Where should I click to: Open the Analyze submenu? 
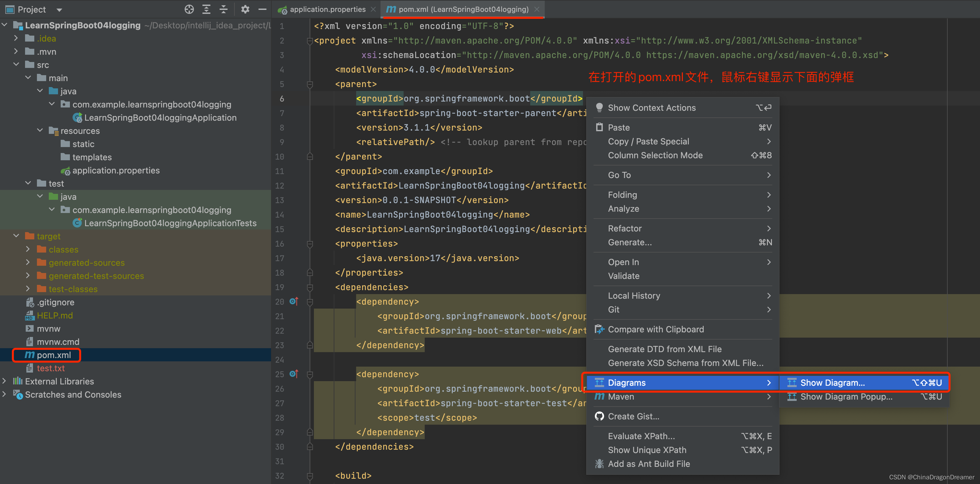[x=683, y=208]
